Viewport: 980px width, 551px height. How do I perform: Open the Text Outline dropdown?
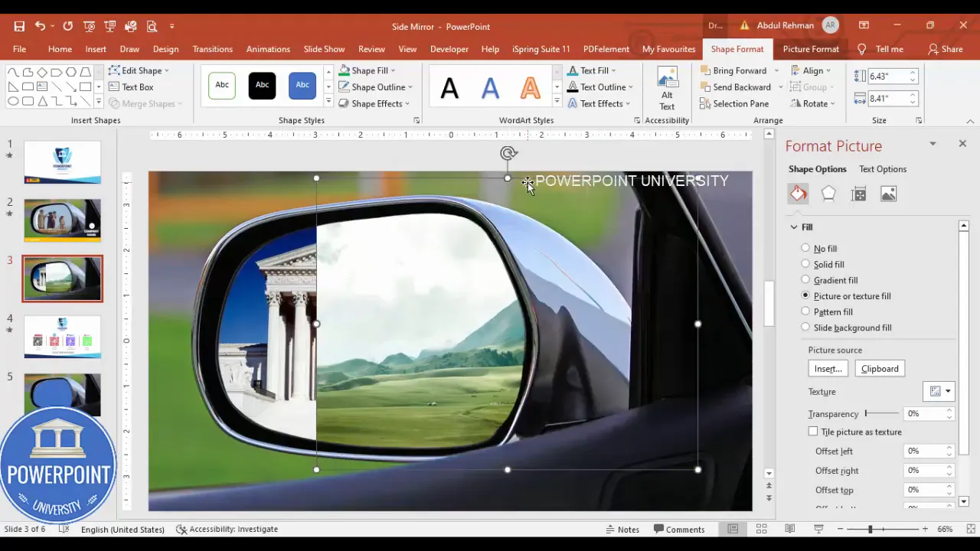(631, 87)
